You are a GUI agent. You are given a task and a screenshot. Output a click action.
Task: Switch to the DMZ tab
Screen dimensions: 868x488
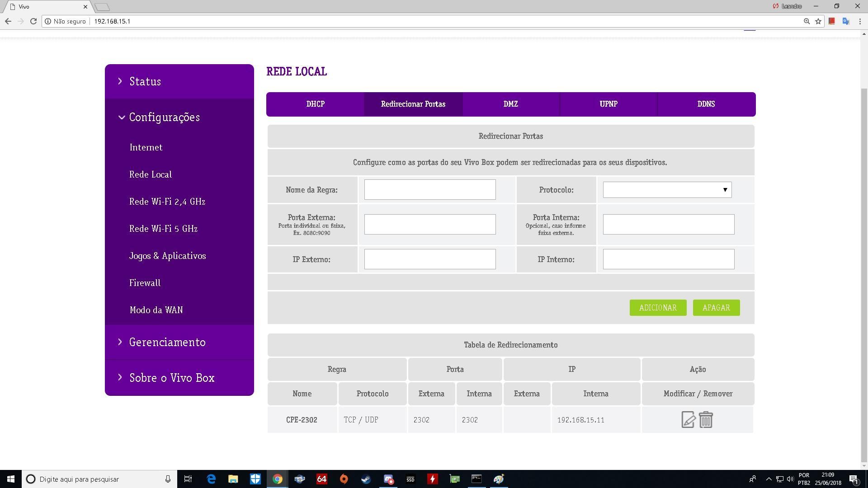pyautogui.click(x=511, y=104)
